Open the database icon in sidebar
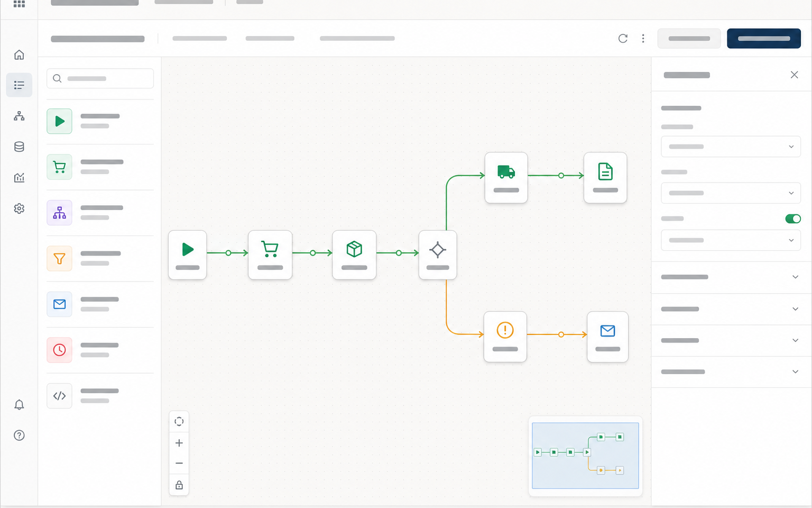Image resolution: width=812 pixels, height=508 pixels. tap(19, 147)
